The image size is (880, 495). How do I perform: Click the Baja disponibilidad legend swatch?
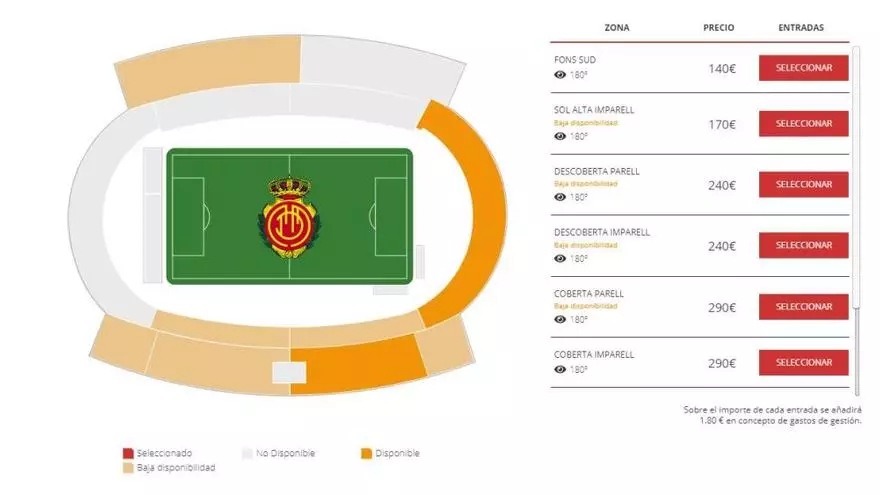click(128, 467)
